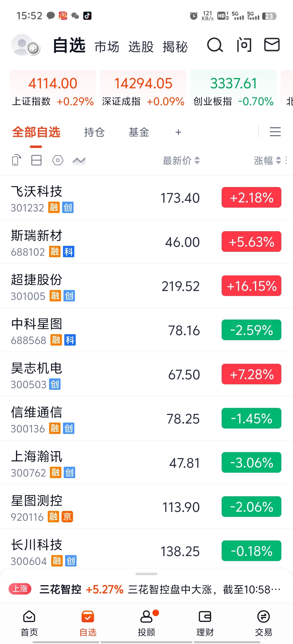293x644 pixels.
Task: Open the 市场 top tab
Action: [107, 47]
